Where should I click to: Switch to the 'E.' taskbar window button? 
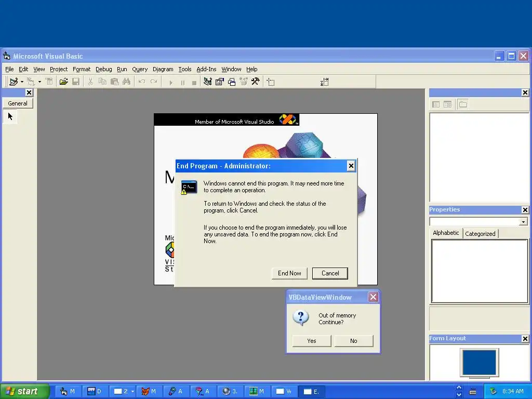(x=312, y=392)
